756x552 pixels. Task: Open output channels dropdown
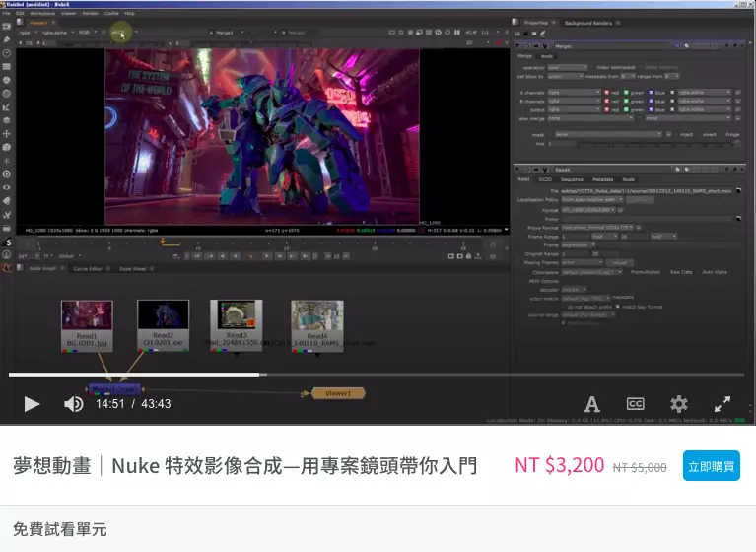[x=574, y=109]
